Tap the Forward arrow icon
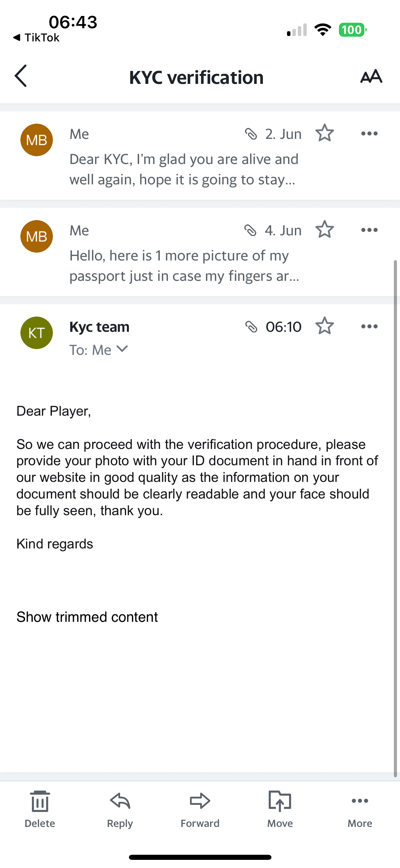 (x=200, y=801)
